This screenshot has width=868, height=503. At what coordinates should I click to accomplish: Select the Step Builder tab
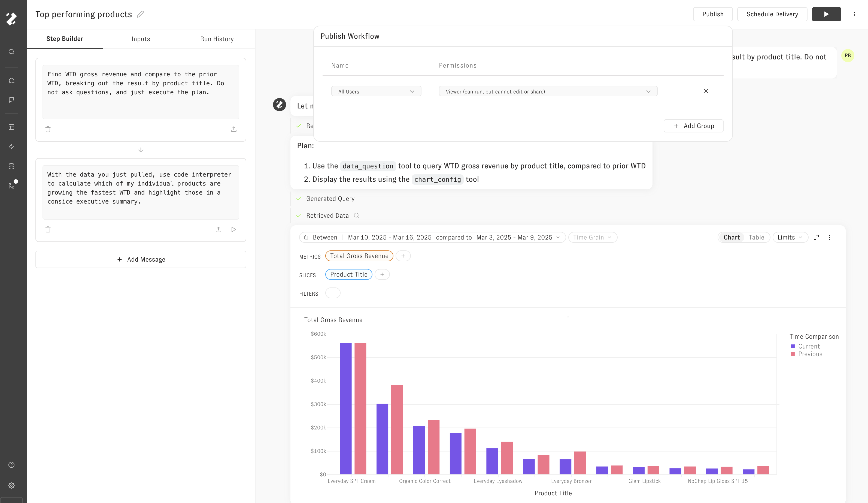pyautogui.click(x=65, y=39)
